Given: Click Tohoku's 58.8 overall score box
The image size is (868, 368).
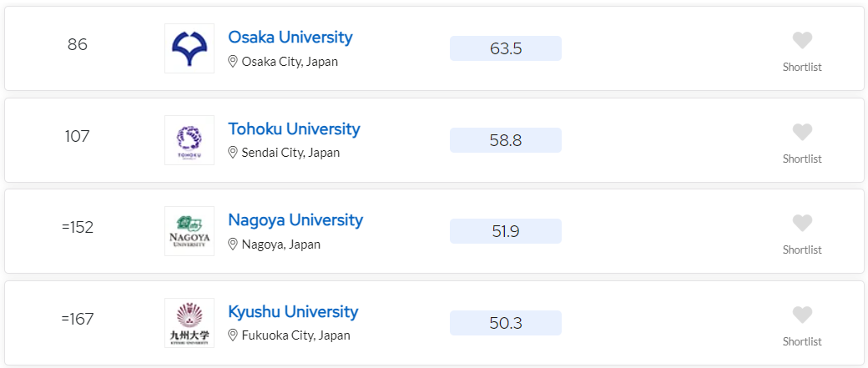Looking at the screenshot, I should pyautogui.click(x=506, y=140).
